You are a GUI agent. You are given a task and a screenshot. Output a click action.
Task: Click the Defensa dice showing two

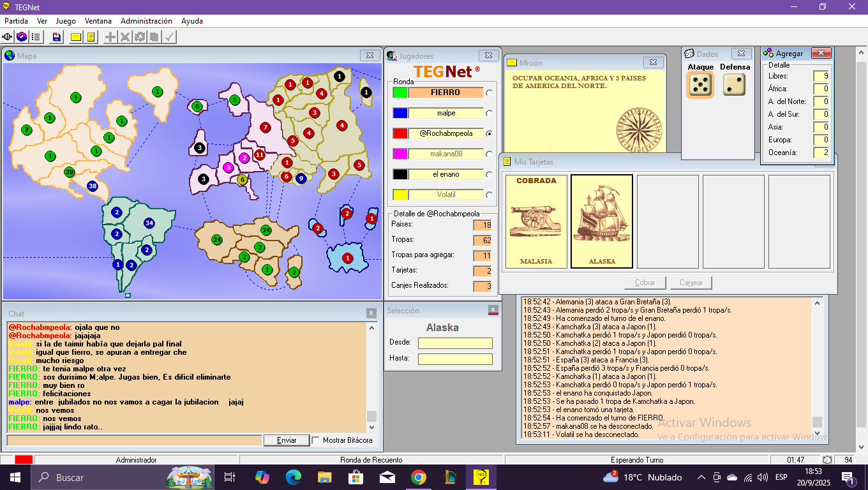click(x=734, y=85)
